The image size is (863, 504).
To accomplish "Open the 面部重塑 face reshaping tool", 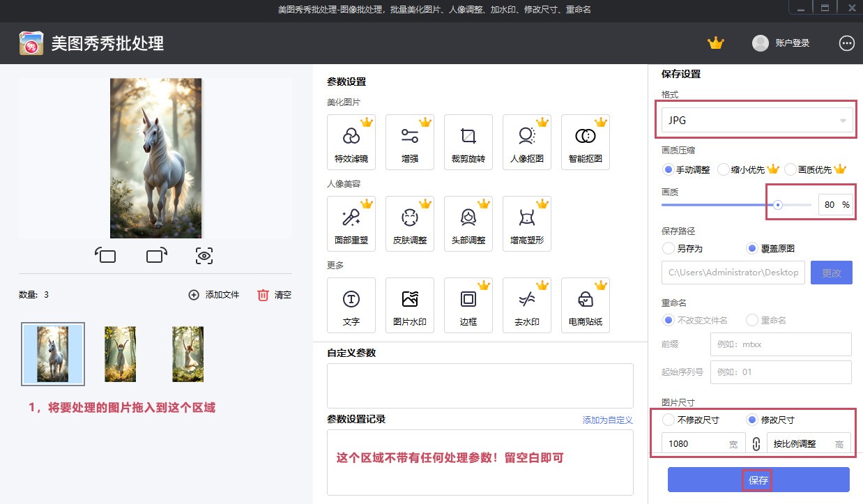I will tap(351, 223).
